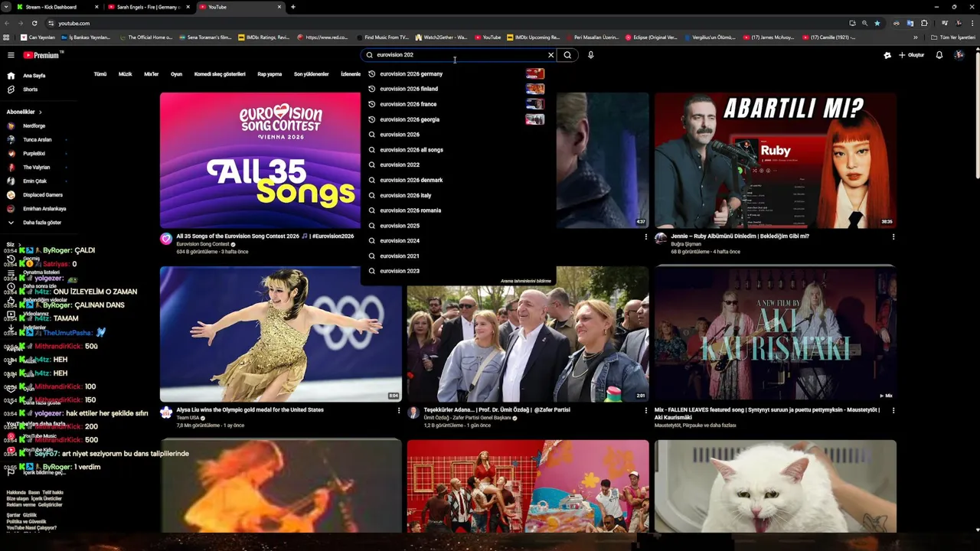
Task: Select the Komedi skeç gösterileri chip
Action: point(220,74)
